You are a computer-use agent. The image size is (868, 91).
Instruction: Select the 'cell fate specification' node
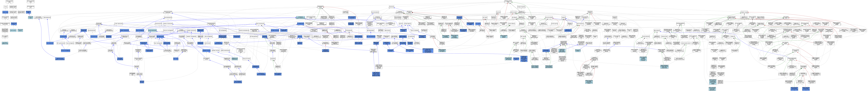click(254, 36)
